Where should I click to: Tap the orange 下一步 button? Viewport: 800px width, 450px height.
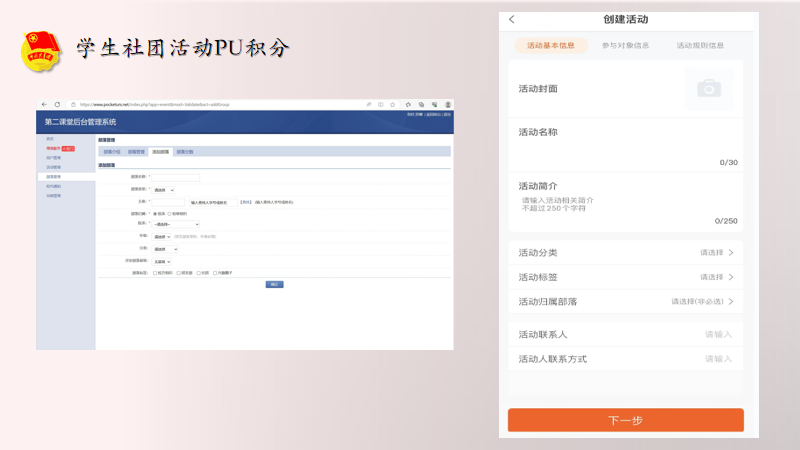625,420
